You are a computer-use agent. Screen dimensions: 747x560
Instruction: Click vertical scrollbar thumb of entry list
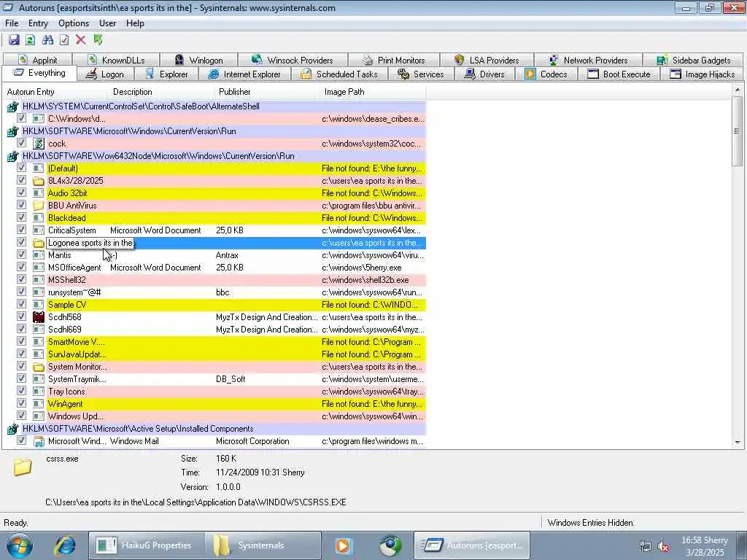coord(738,131)
